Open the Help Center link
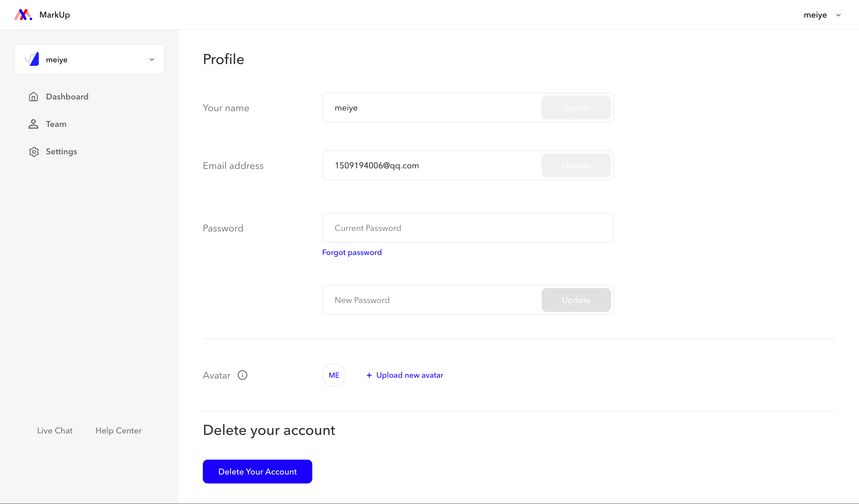 click(x=118, y=430)
